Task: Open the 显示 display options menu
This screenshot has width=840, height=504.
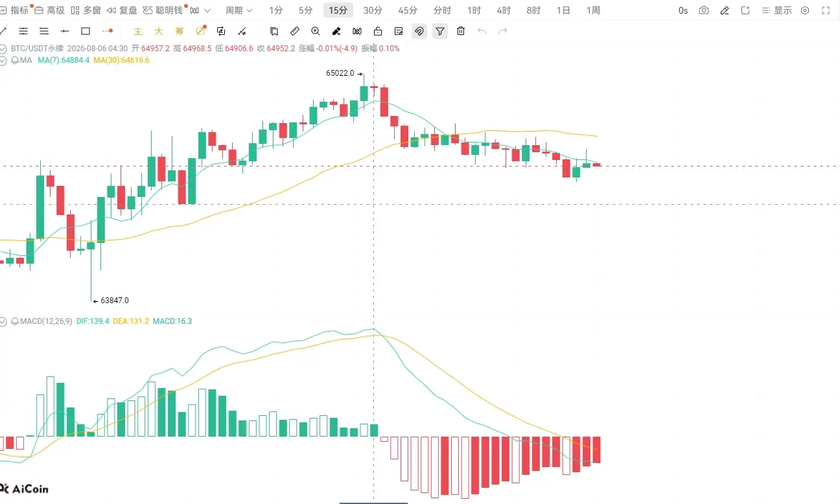Action: click(777, 10)
